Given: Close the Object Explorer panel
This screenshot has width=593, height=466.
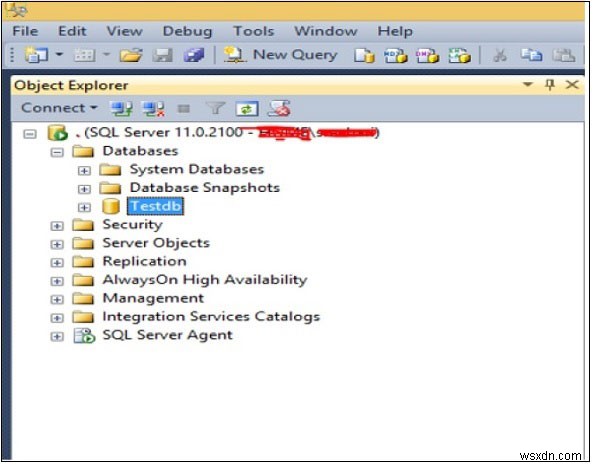Looking at the screenshot, I should coord(572,84).
